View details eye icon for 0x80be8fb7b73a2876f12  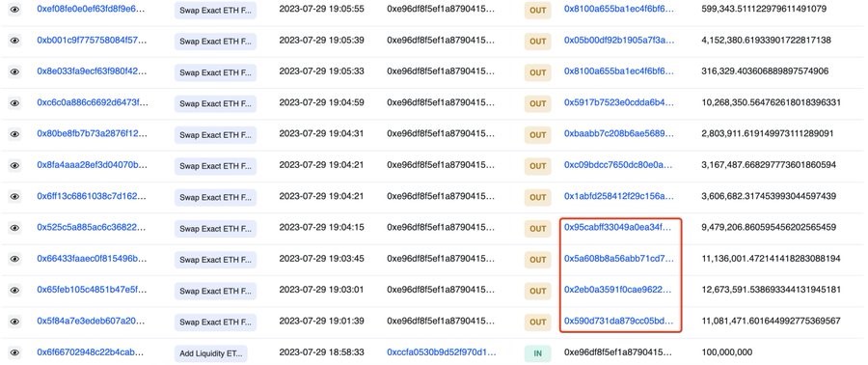(x=14, y=134)
